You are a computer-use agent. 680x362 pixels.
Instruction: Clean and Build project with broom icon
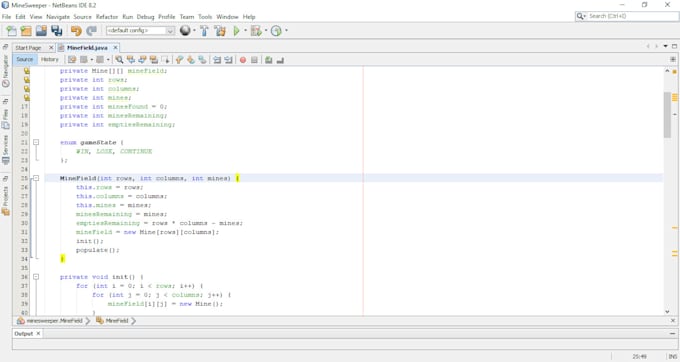220,31
